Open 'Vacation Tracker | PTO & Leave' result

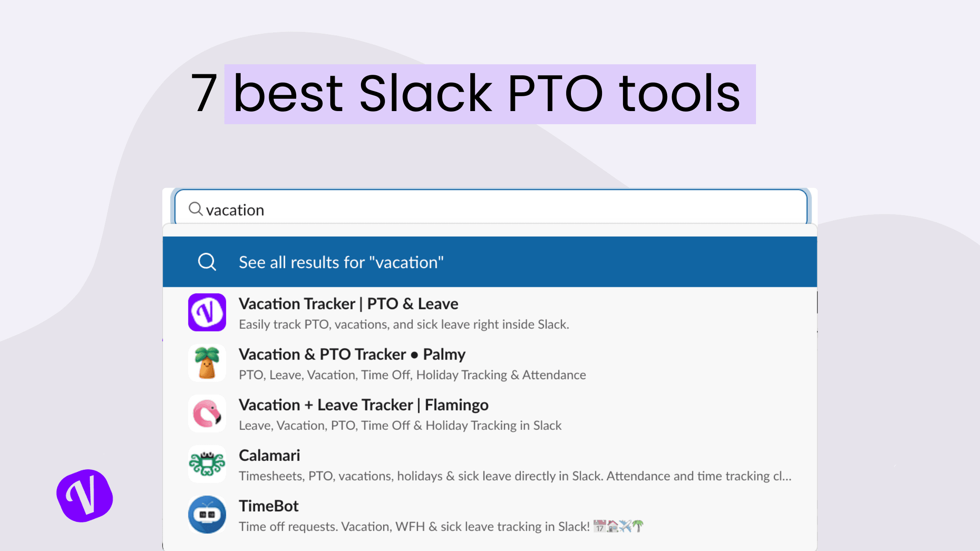pos(348,303)
